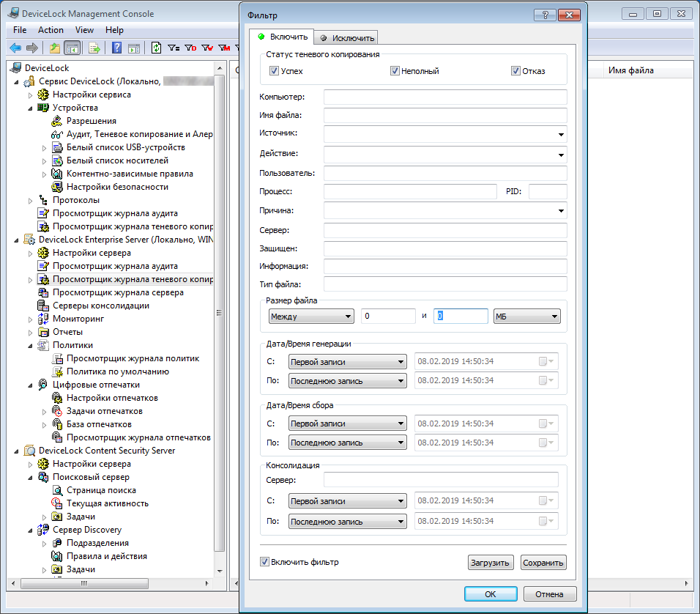Click the filter funnel with red W

pyautogui.click(x=207, y=48)
